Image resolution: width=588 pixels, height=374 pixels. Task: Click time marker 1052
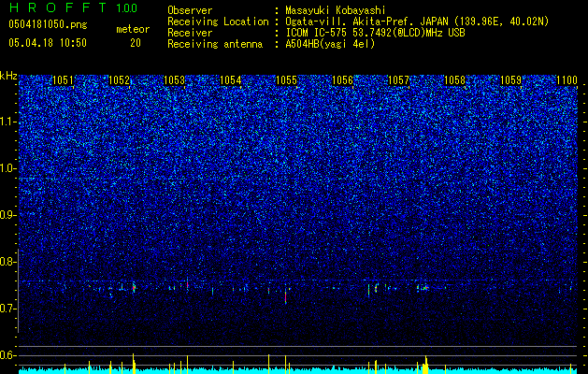[x=119, y=80]
